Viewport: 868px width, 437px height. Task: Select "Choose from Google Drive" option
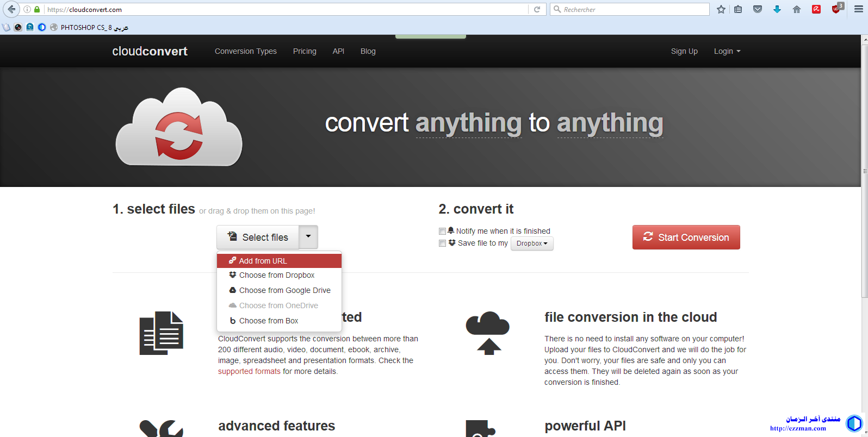click(x=284, y=290)
